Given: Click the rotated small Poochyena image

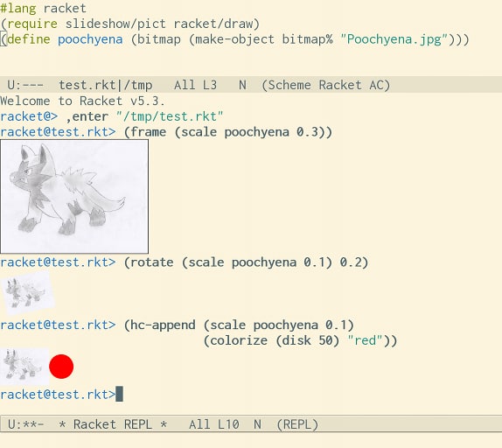Looking at the screenshot, I should pyautogui.click(x=27, y=293).
